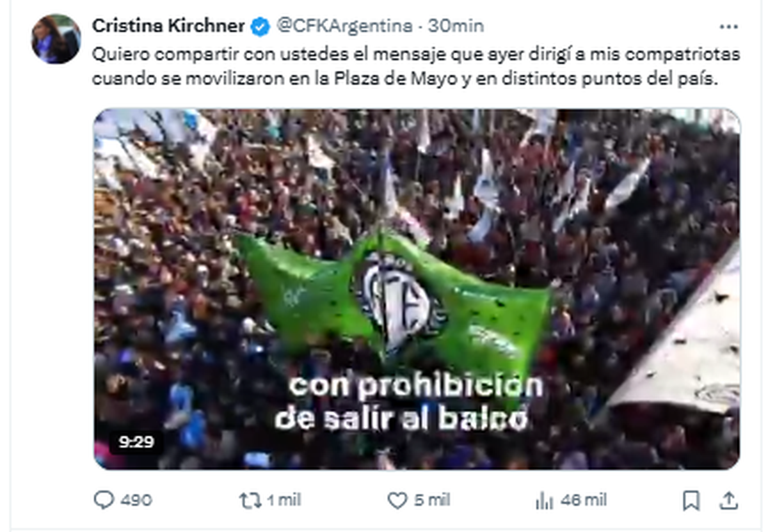Open the @CFKArgentina handle link
The height and width of the screenshot is (532, 768).
(344, 26)
